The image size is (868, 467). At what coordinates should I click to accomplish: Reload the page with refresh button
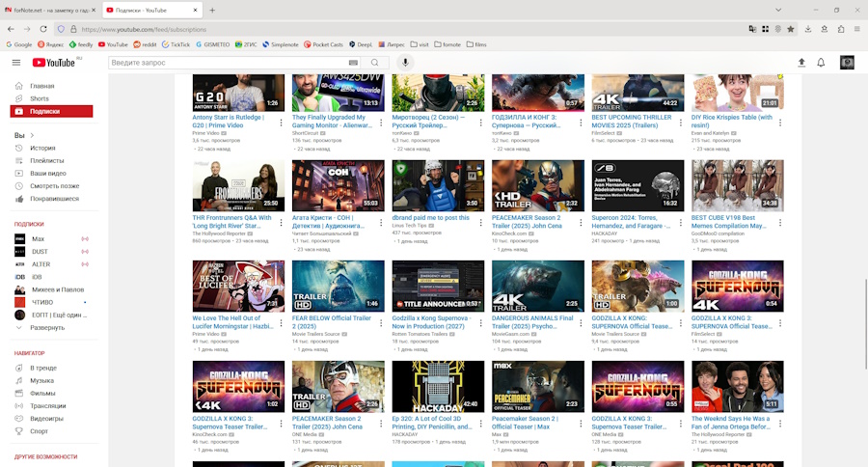click(x=43, y=29)
